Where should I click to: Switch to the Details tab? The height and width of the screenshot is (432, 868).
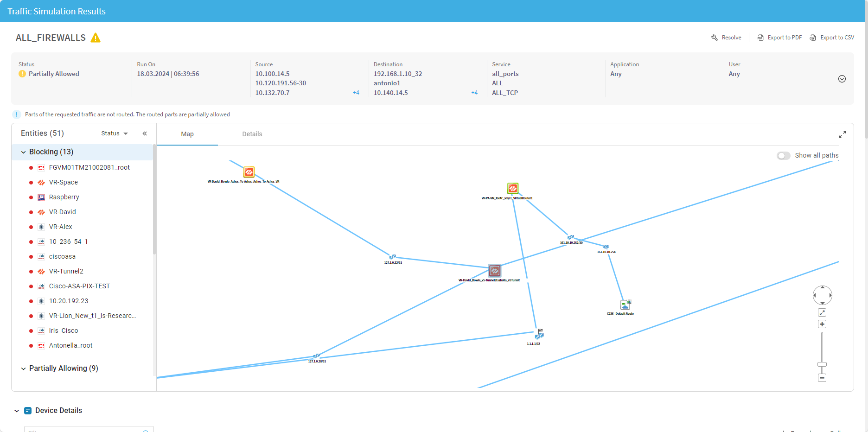click(x=252, y=134)
